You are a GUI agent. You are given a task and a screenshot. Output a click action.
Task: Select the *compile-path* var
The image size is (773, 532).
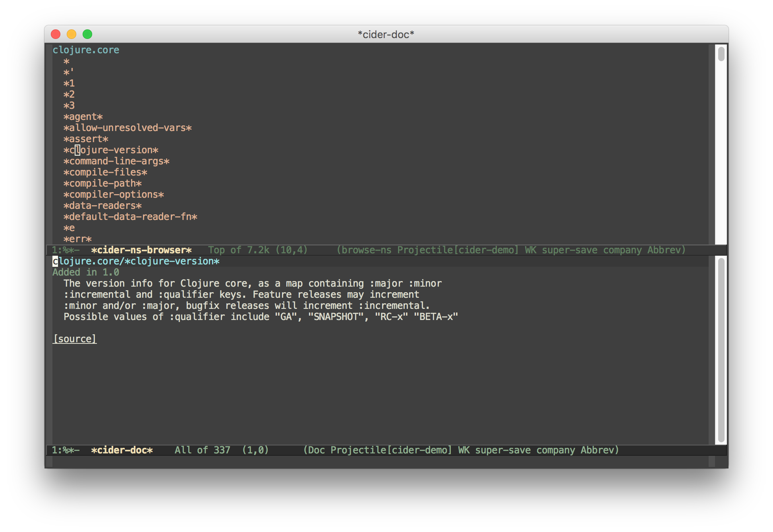coord(102,183)
